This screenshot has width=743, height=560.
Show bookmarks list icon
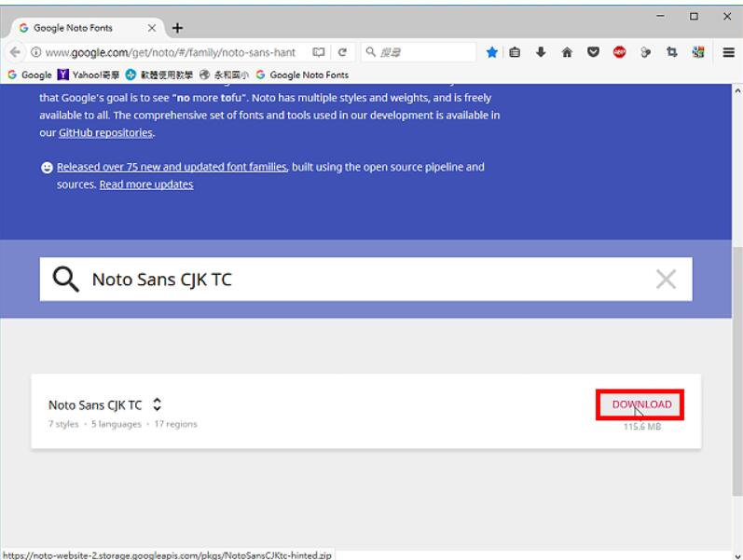tap(515, 52)
